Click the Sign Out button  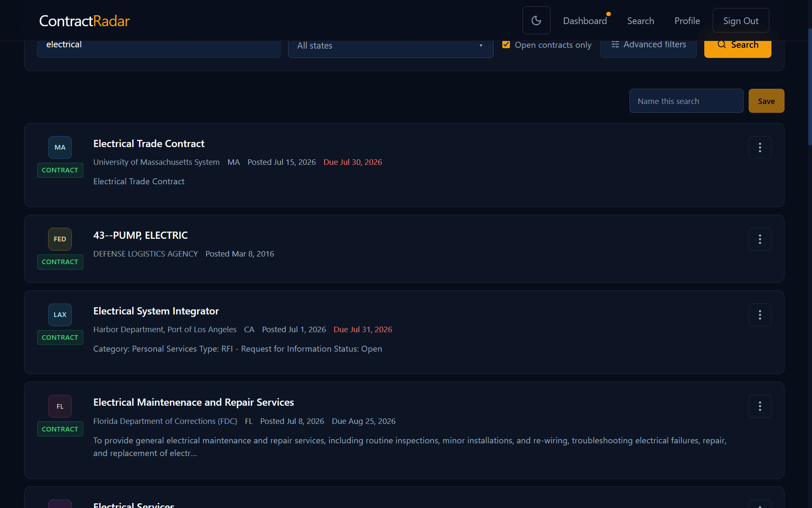(741, 21)
